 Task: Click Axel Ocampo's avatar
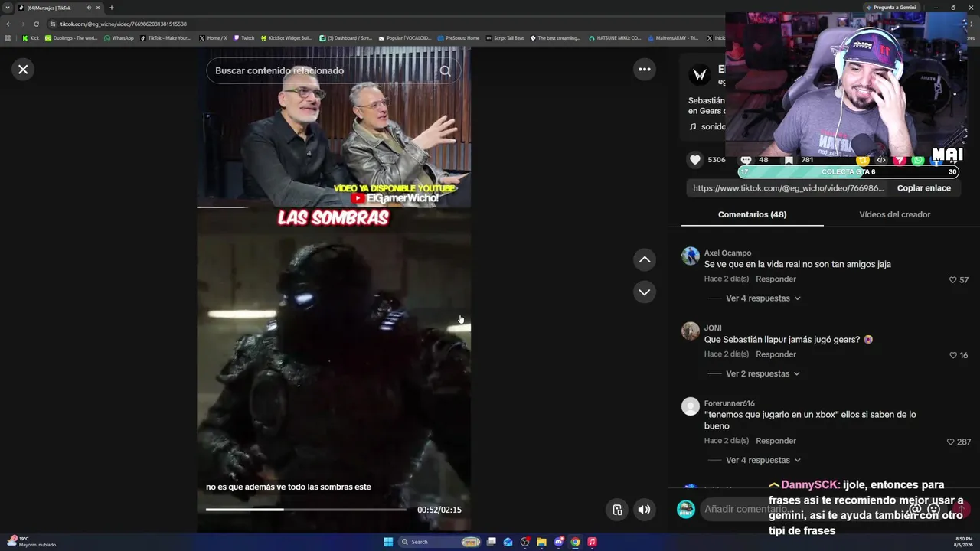coord(691,256)
